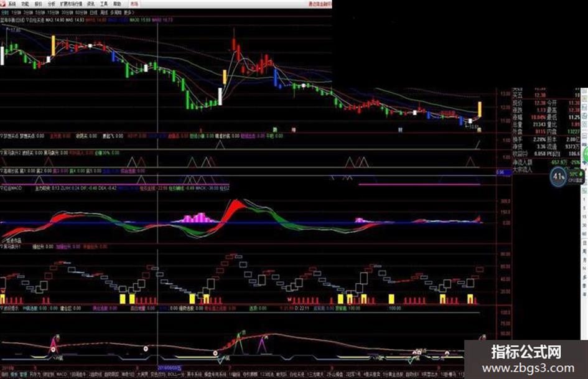Open the 系统 menu

pos(12,4)
